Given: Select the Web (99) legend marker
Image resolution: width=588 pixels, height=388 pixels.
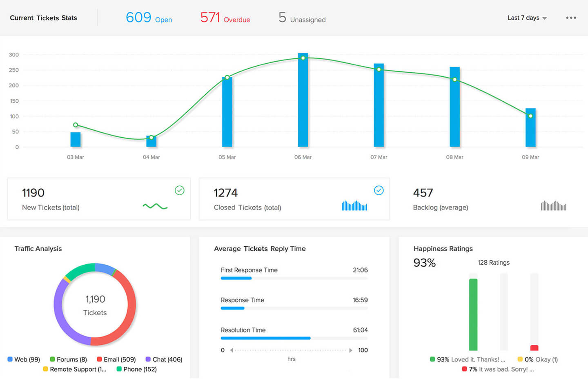Looking at the screenshot, I should click(10, 359).
